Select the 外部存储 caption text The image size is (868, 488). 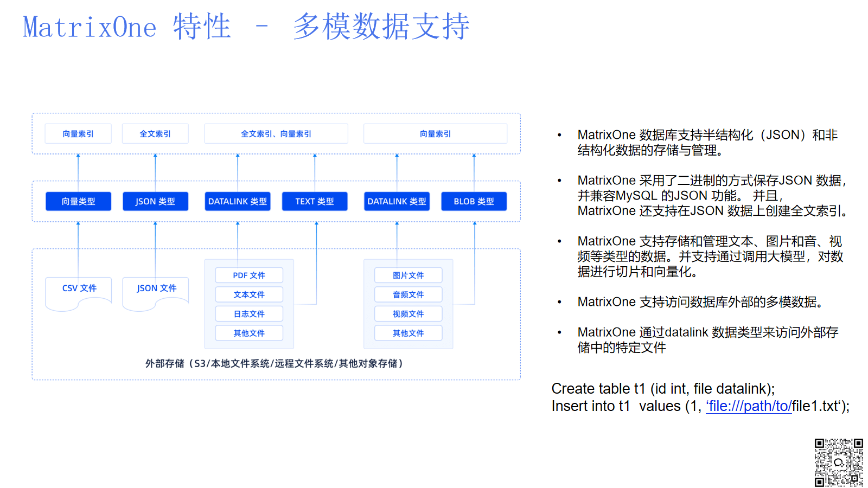coord(274,363)
